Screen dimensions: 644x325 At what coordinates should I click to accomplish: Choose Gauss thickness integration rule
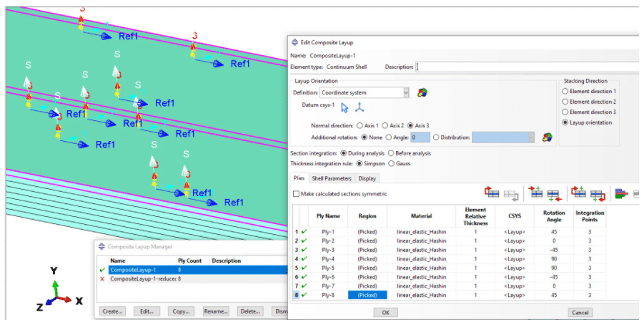(x=390, y=163)
